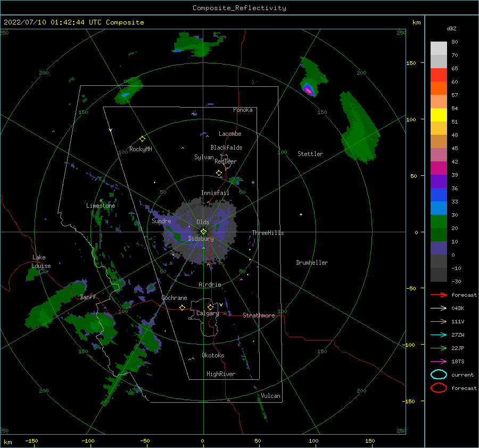Click the asterisk marker above Limestone

(101, 201)
